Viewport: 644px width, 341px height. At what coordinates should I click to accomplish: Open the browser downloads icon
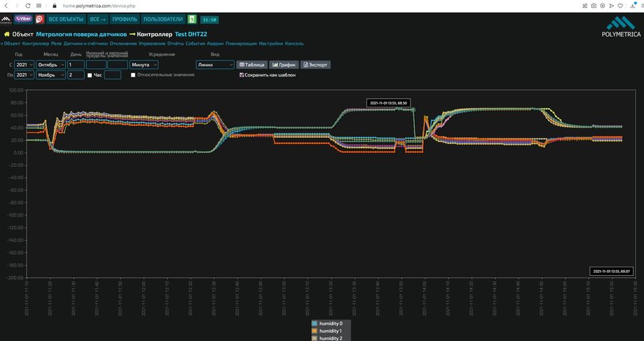tap(633, 5)
